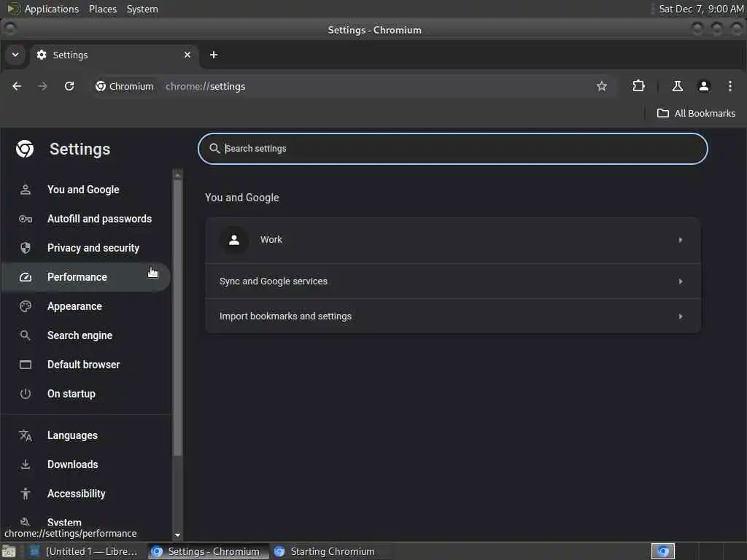Image resolution: width=747 pixels, height=560 pixels.
Task: Switch to Starting Chromium taskbar item
Action: 328,551
